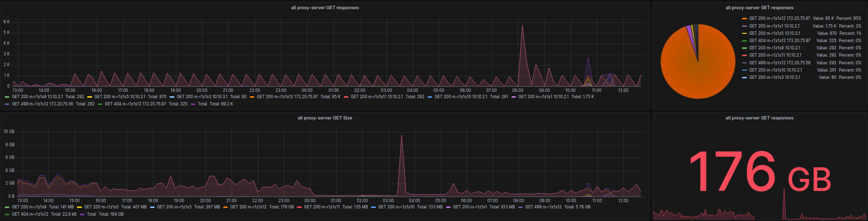The image size is (868, 221).
Task: Toggle 'GET 200 m-r1z1s9 10.10.2.1' series in responses graph legend
Action: click(37, 97)
